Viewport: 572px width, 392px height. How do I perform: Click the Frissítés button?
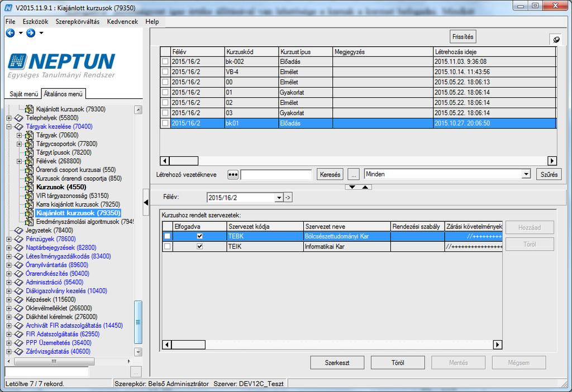tap(463, 37)
